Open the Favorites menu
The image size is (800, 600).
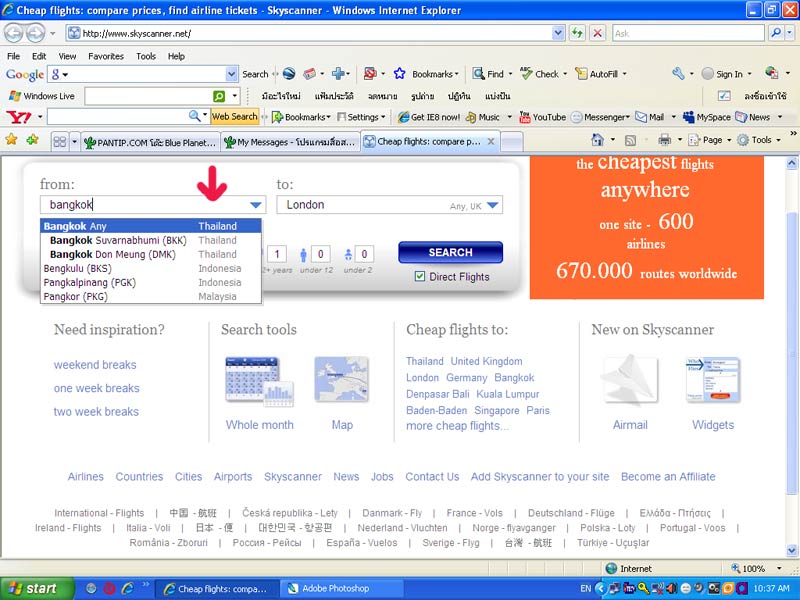click(x=106, y=56)
